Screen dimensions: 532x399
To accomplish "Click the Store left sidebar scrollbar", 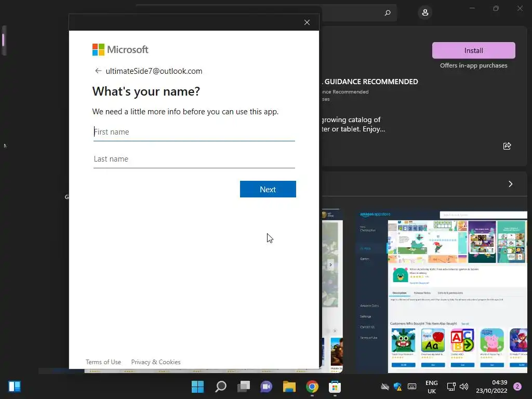I will pos(4,40).
